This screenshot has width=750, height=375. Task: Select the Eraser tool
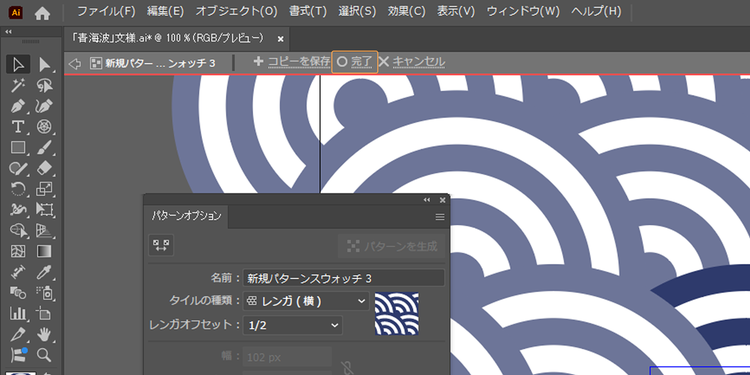(44, 168)
